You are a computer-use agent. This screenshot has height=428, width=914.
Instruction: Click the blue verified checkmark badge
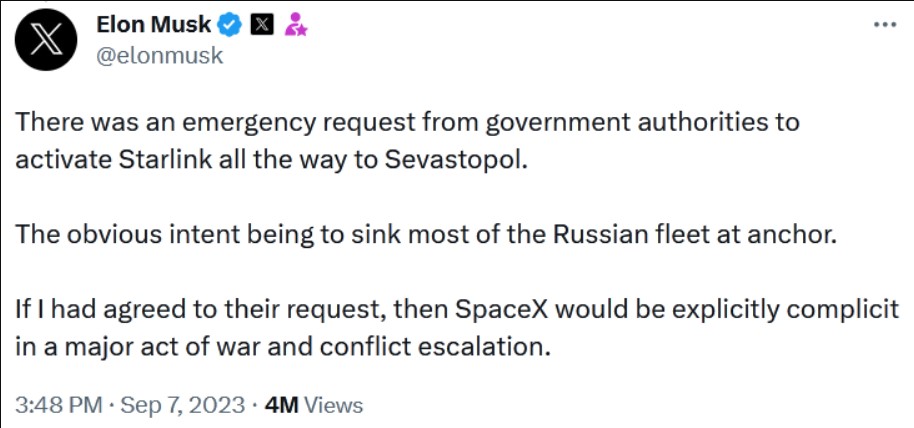click(229, 26)
